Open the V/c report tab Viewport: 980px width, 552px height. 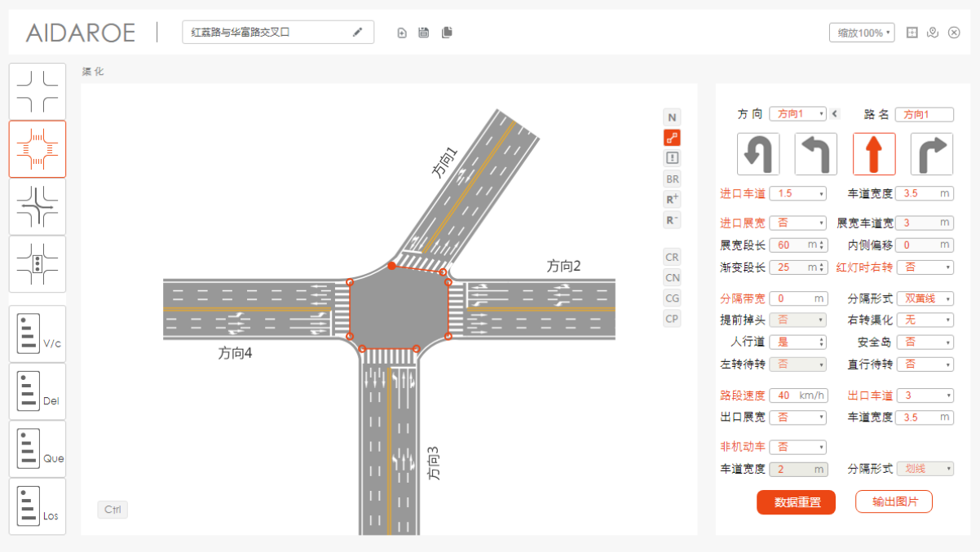pos(38,333)
